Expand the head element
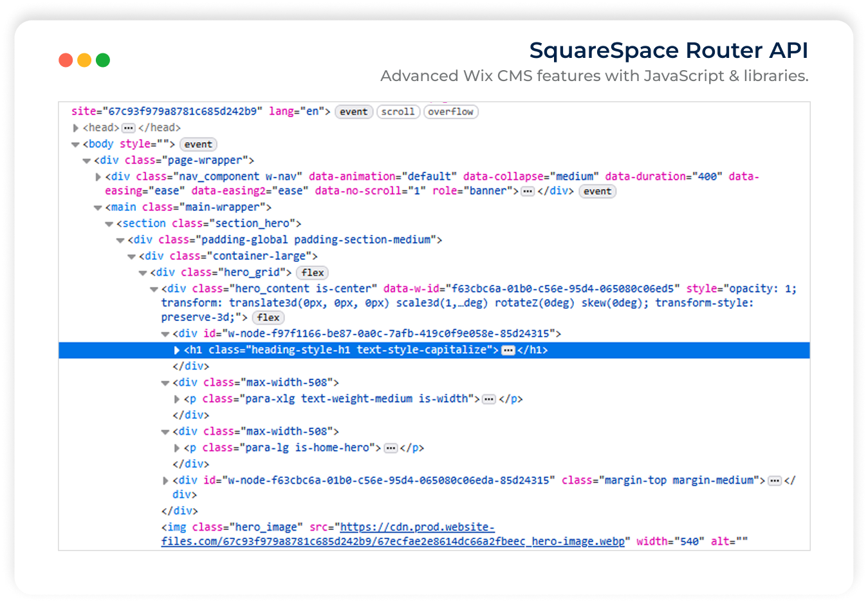 75,128
